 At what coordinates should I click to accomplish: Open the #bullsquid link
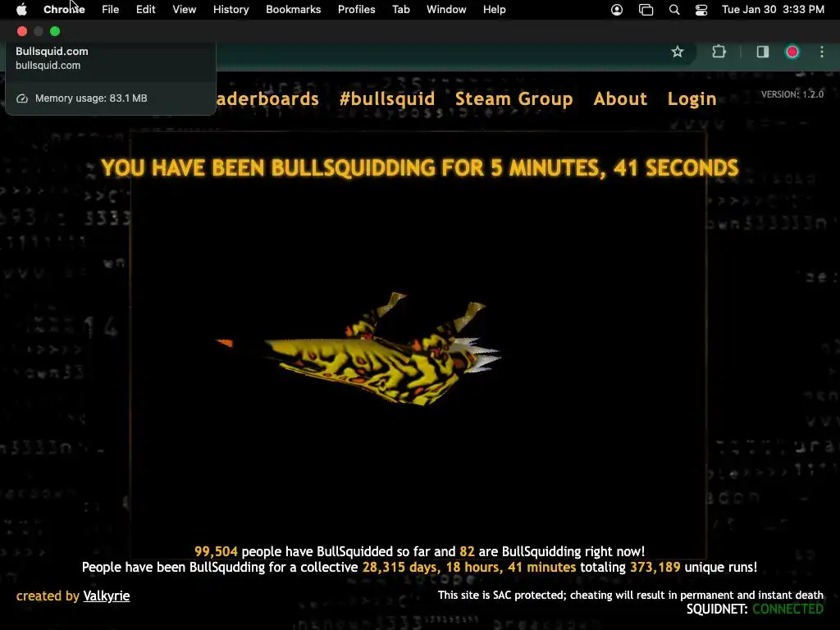[387, 98]
